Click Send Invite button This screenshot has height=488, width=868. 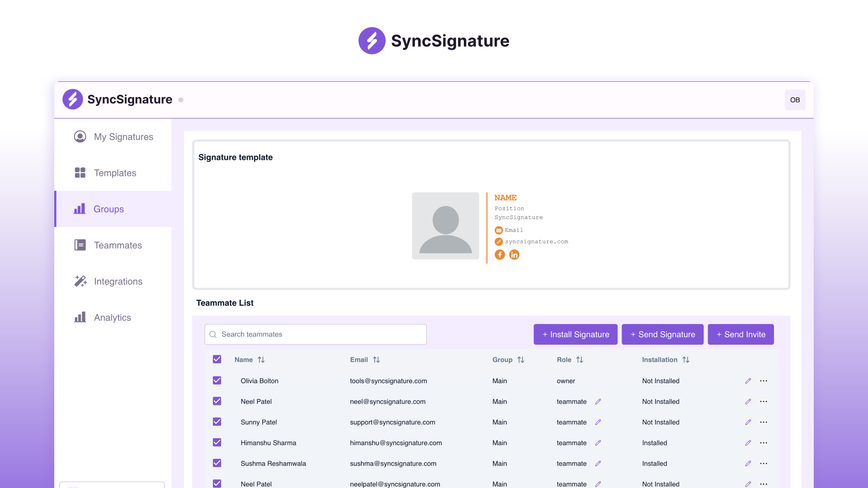[741, 334]
